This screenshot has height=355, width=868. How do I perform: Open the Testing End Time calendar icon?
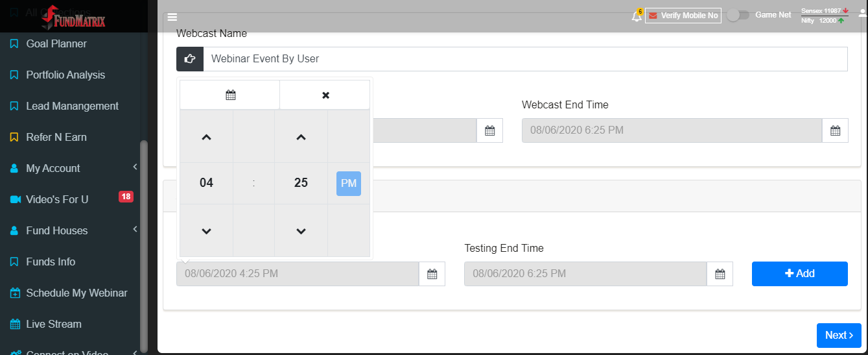[x=720, y=274]
